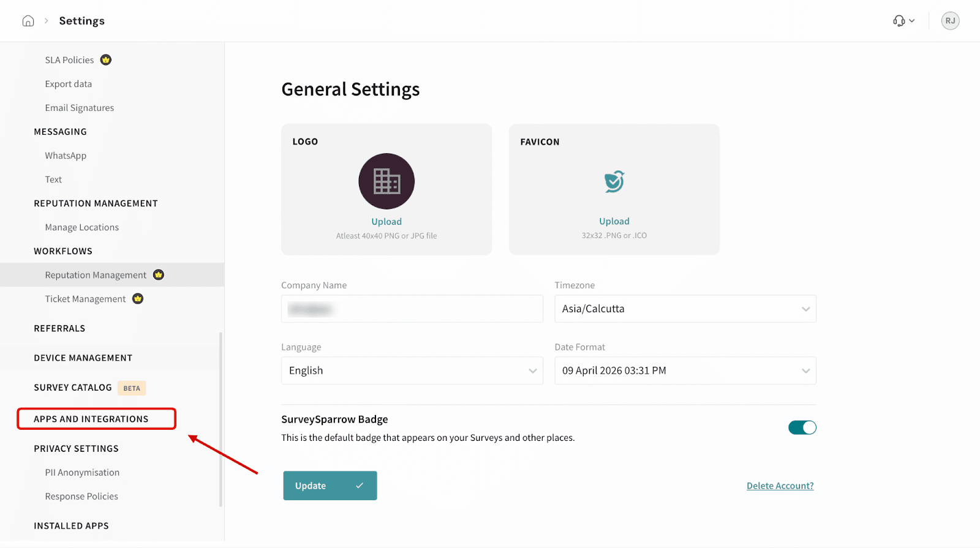
Task: Click Upload link under LOGO
Action: (386, 222)
